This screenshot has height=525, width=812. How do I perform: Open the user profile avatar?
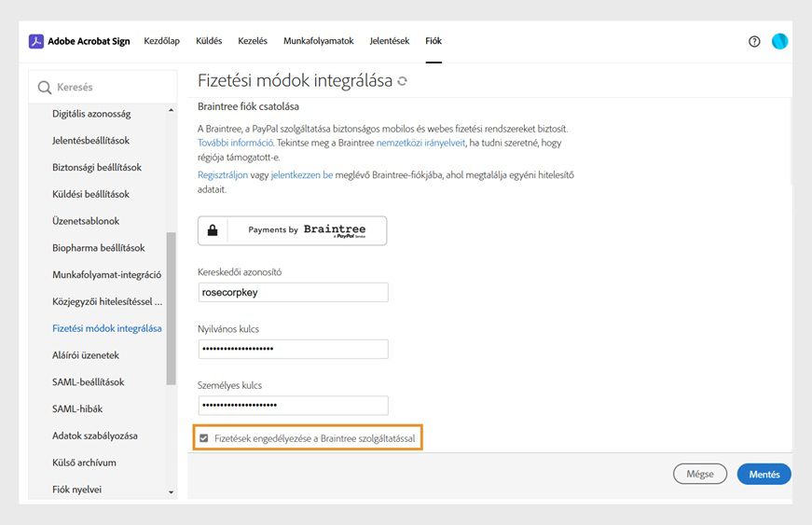pyautogui.click(x=779, y=41)
